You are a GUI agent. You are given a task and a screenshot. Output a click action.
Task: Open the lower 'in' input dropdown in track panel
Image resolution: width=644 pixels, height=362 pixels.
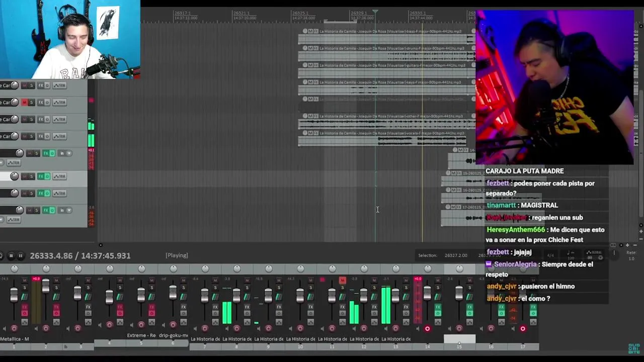pyautogui.click(x=65, y=210)
